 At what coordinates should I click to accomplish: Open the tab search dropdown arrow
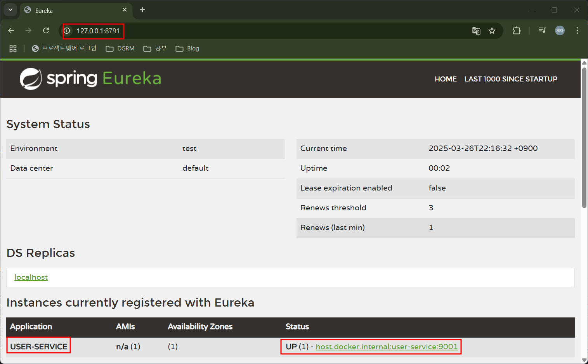click(x=10, y=10)
